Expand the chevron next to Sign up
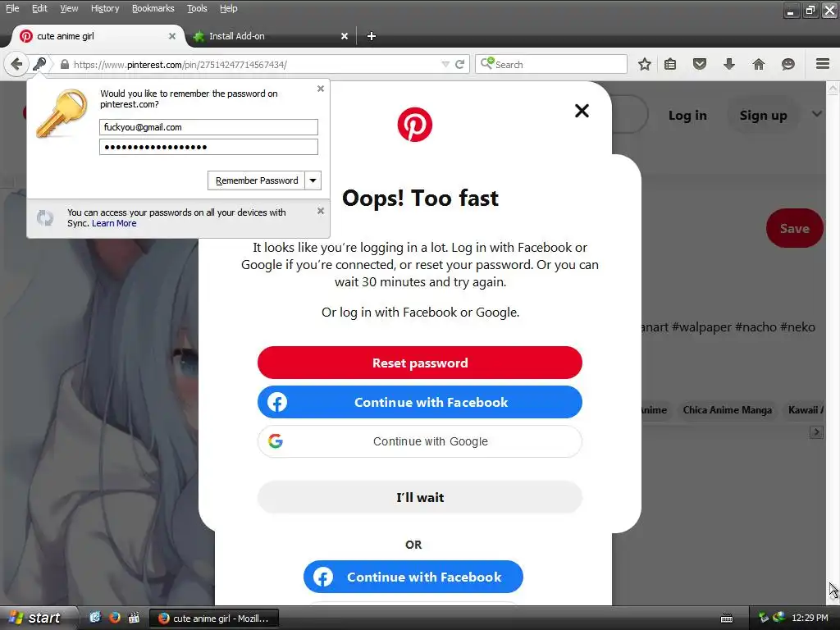 click(x=816, y=114)
